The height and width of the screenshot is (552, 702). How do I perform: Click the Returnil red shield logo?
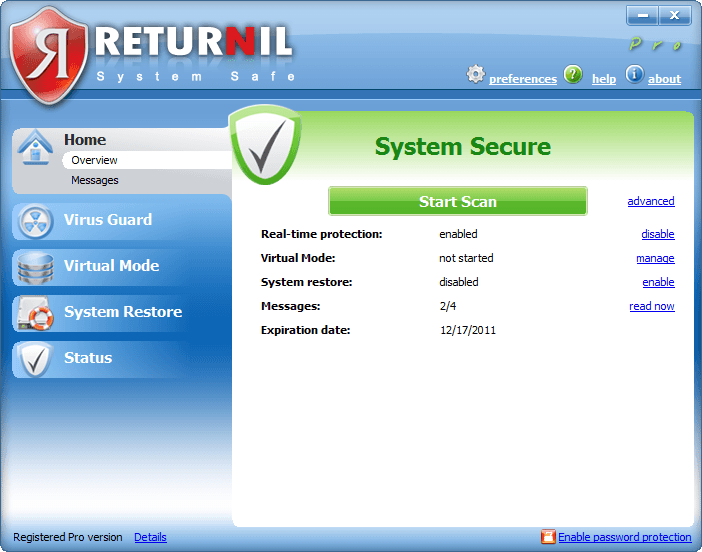click(49, 56)
